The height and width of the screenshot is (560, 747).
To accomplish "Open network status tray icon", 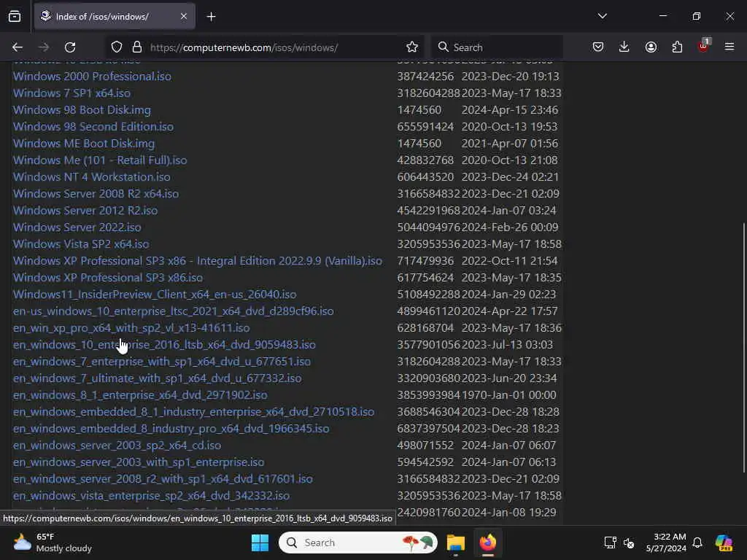I will pyautogui.click(x=611, y=542).
